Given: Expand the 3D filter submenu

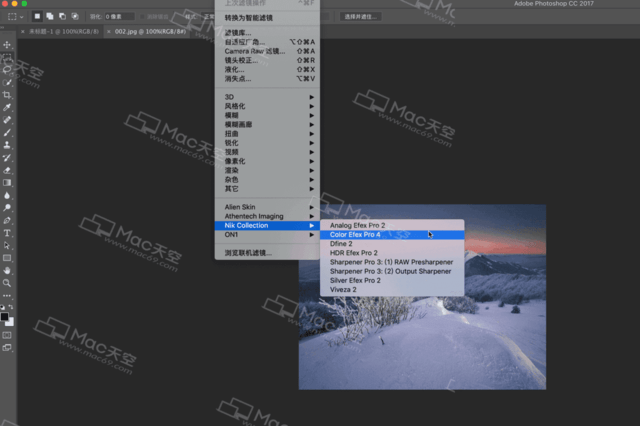Looking at the screenshot, I should (267, 97).
